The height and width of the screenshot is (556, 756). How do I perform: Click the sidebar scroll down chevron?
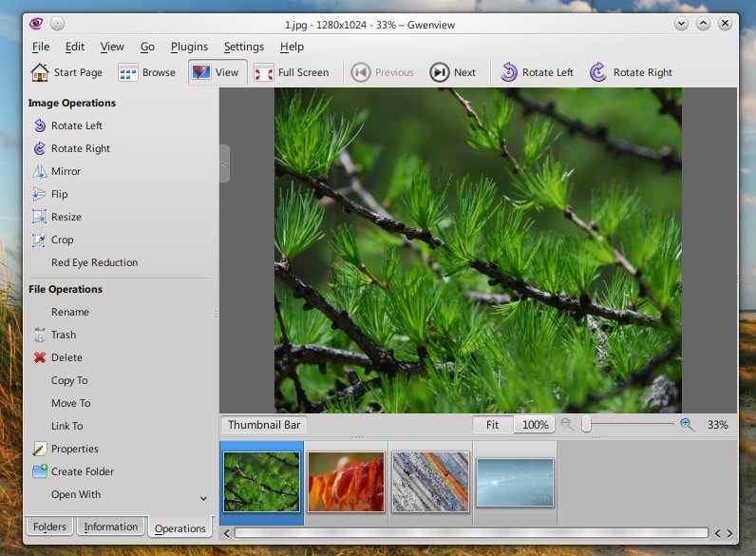tap(204, 499)
